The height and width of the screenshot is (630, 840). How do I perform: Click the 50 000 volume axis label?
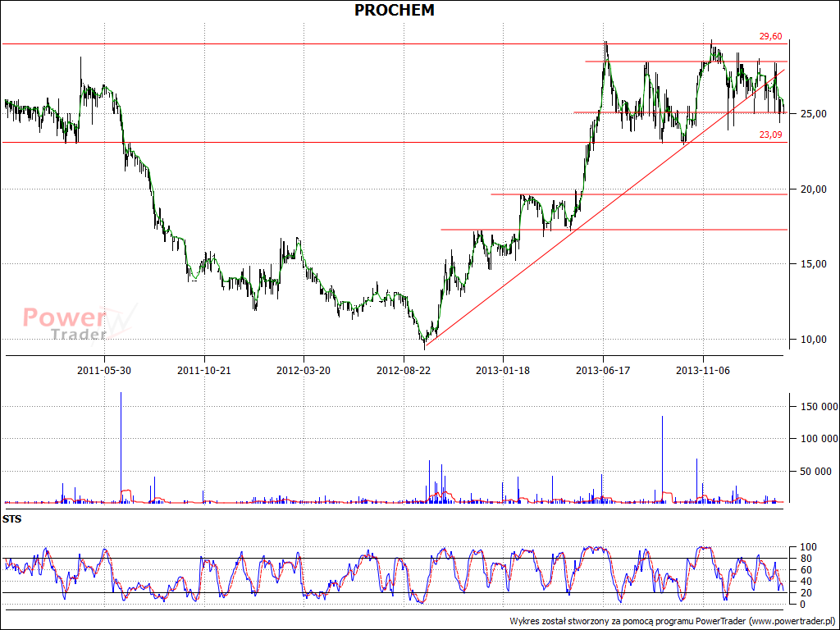click(816, 472)
